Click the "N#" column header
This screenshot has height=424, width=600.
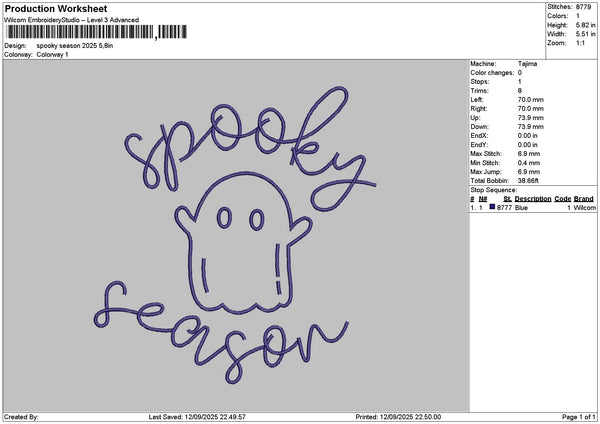[x=483, y=199]
